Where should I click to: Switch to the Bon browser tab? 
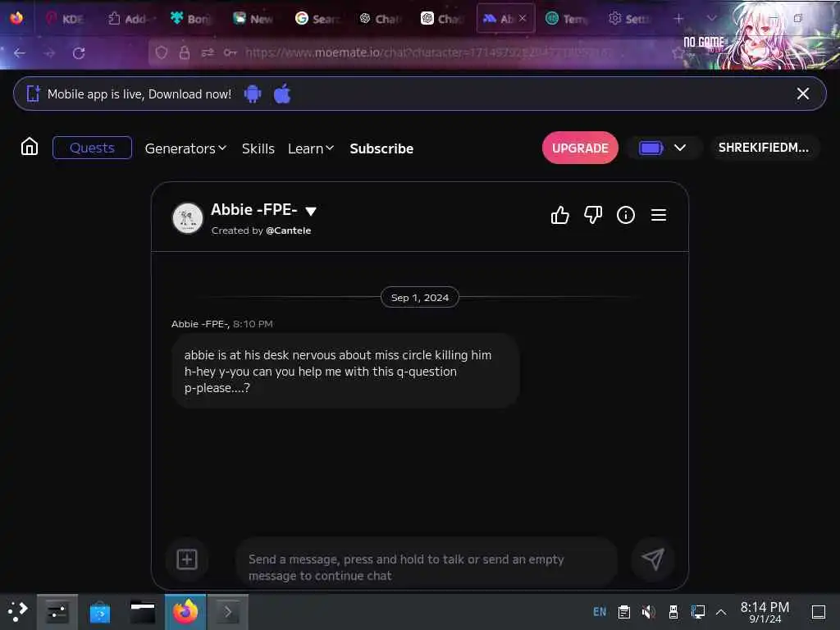pyautogui.click(x=191, y=19)
